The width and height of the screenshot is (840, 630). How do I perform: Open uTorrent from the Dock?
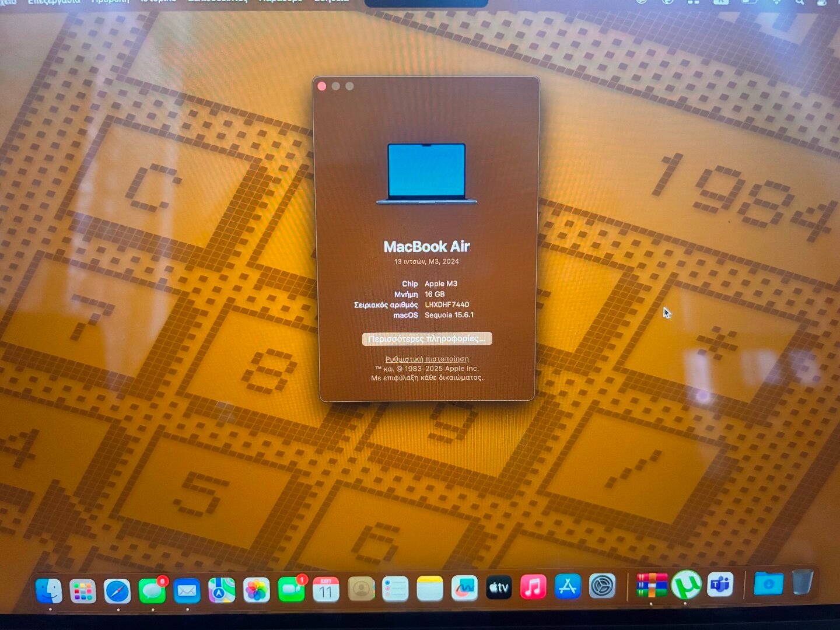pyautogui.click(x=686, y=584)
